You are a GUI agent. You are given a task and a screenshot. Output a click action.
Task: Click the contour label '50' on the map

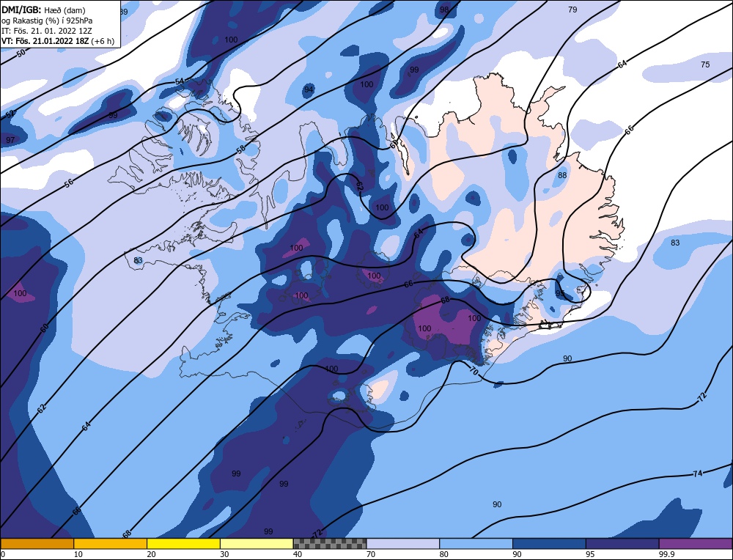(x=21, y=54)
